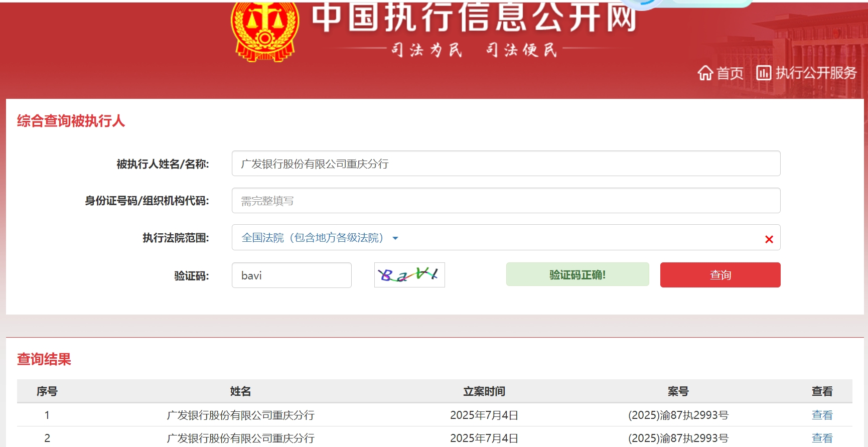
Task: Click the 执行公开服务 chart icon
Action: coord(764,73)
